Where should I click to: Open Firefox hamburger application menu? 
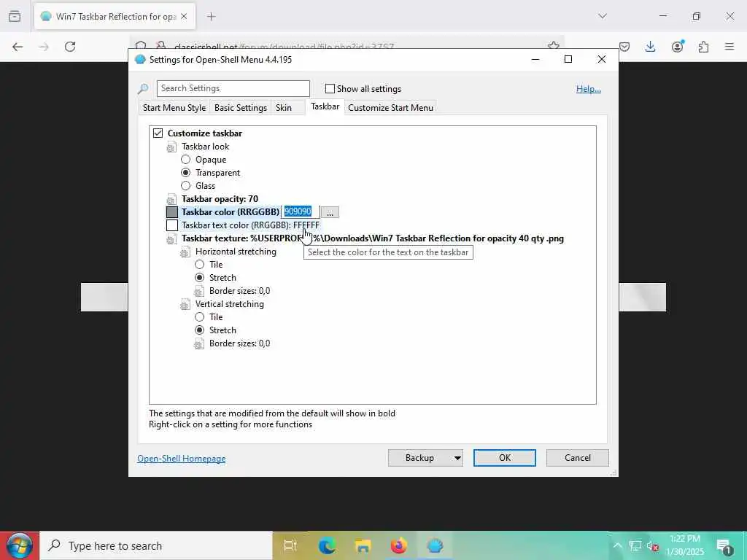pyautogui.click(x=729, y=47)
